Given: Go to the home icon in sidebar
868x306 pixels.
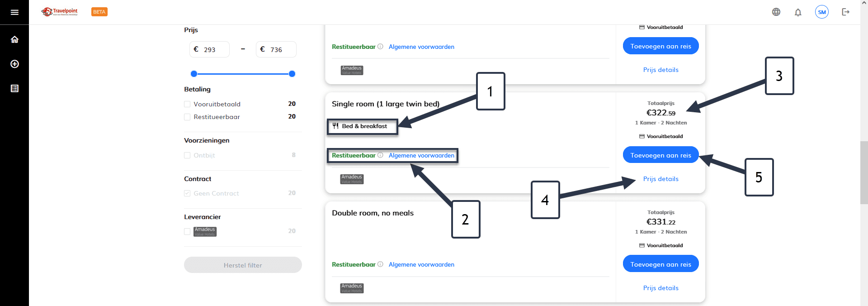Looking at the screenshot, I should point(14,39).
